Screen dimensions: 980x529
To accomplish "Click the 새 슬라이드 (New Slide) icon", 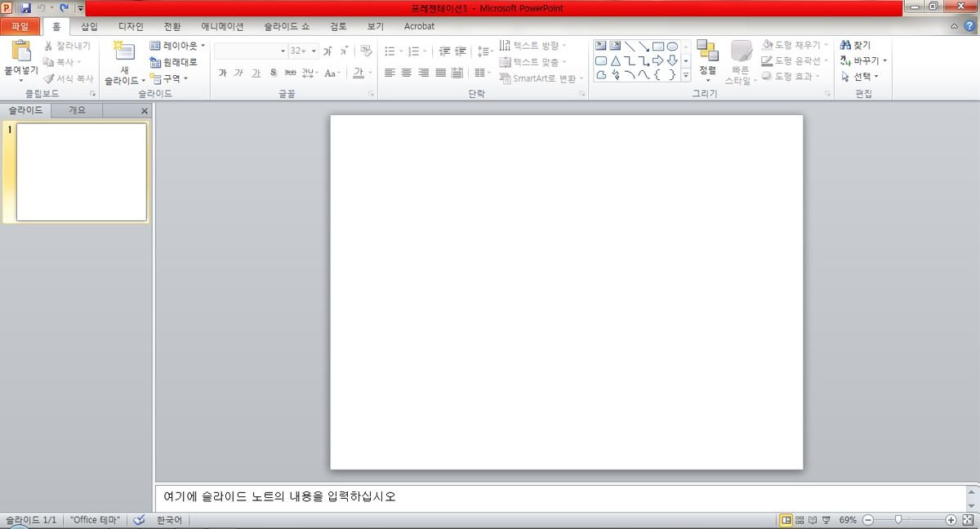I will pyautogui.click(x=124, y=51).
